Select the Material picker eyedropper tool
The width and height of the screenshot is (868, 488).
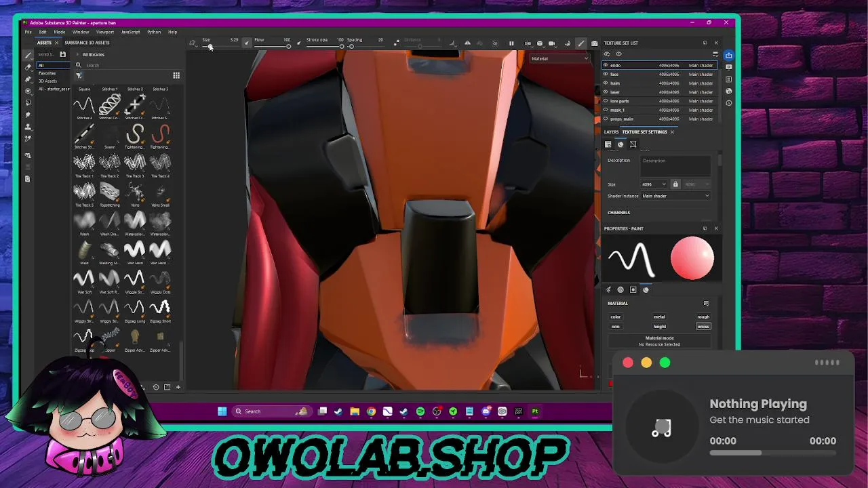(x=28, y=138)
